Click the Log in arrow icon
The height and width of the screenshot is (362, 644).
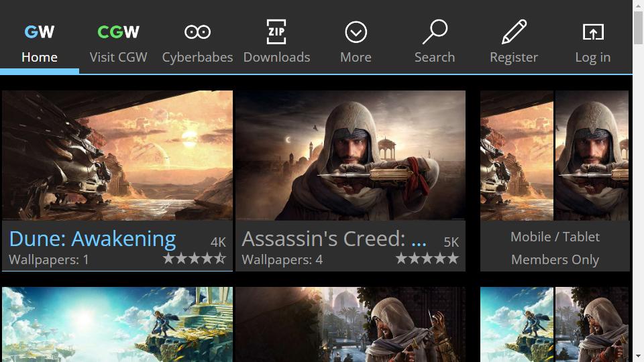pyautogui.click(x=593, y=32)
